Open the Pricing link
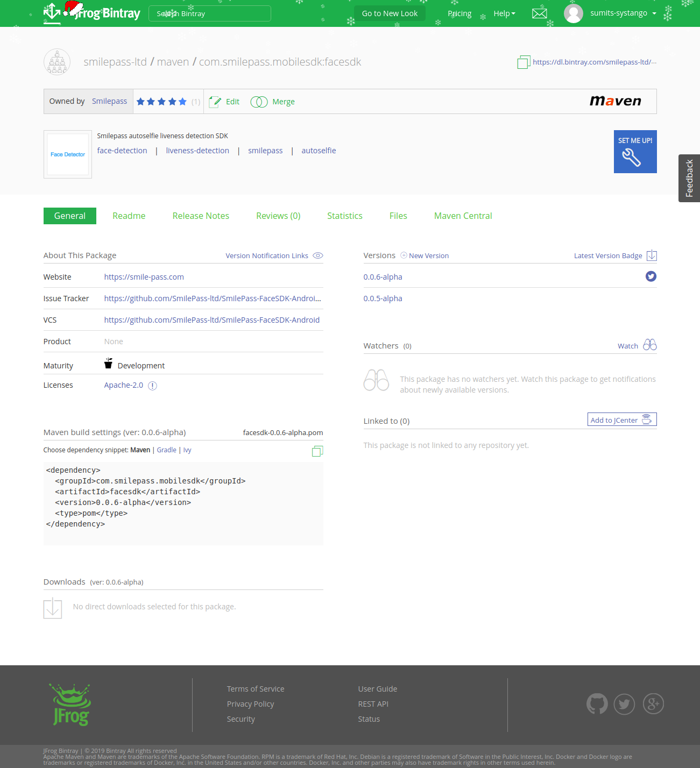 [x=459, y=13]
